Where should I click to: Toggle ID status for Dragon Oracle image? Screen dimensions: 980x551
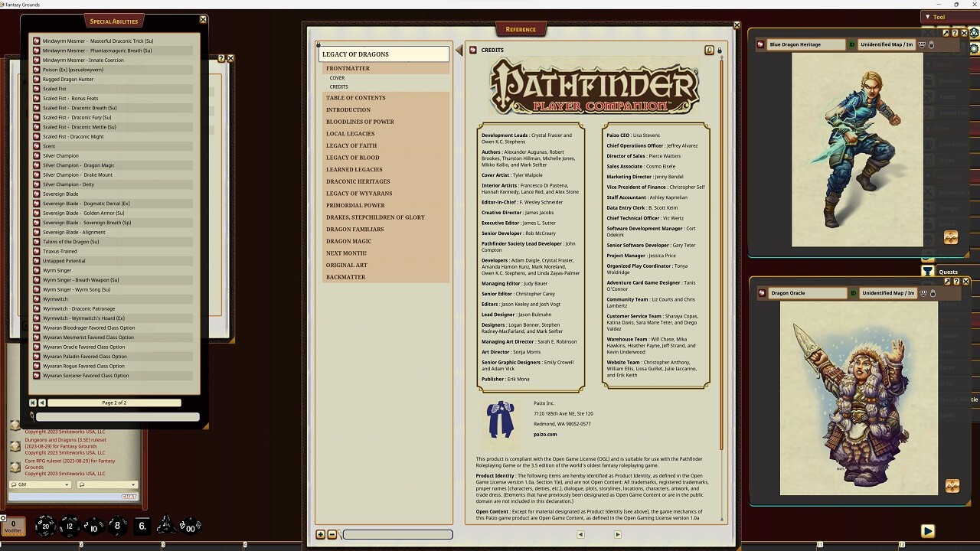click(852, 293)
